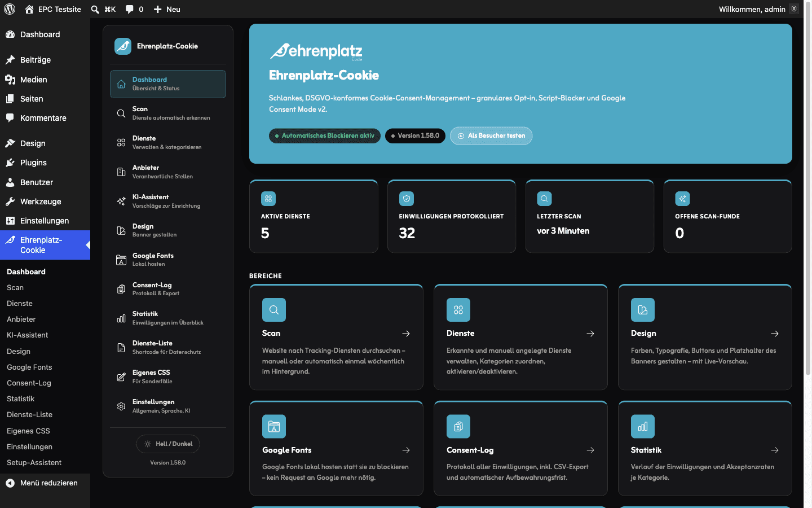Click the Google Fonts card icon
The width and height of the screenshot is (812, 508).
pyautogui.click(x=274, y=427)
